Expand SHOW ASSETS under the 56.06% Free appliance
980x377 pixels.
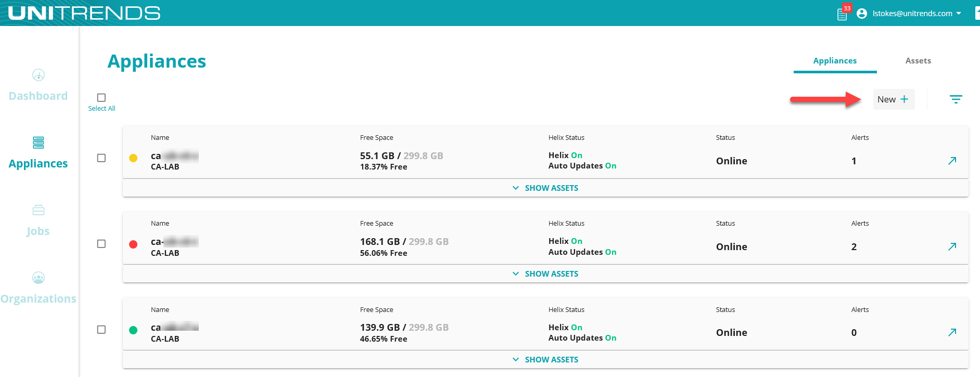coord(545,274)
